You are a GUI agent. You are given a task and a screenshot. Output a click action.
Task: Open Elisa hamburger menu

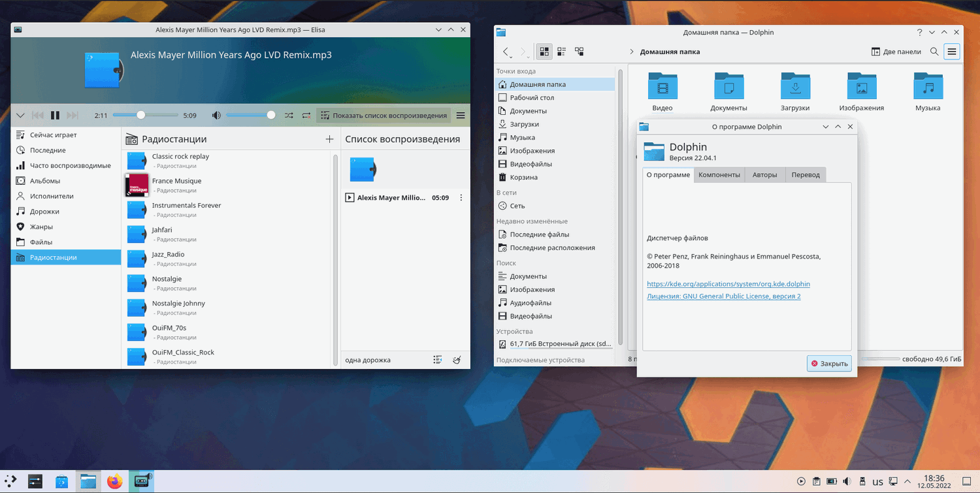pos(461,116)
